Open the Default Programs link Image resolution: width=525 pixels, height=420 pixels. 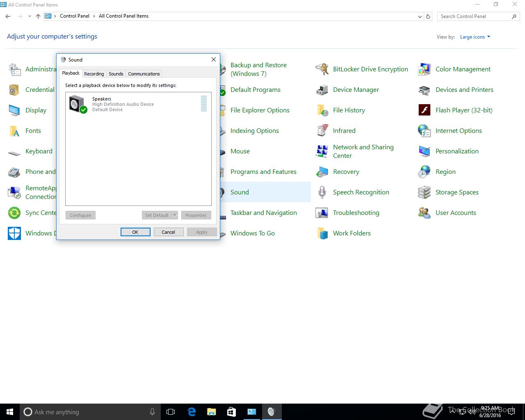[256, 90]
